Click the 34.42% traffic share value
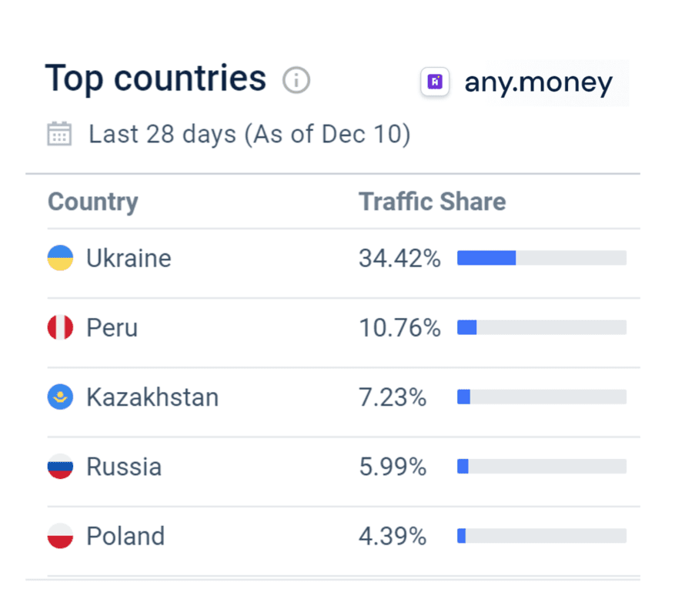 coord(399,258)
